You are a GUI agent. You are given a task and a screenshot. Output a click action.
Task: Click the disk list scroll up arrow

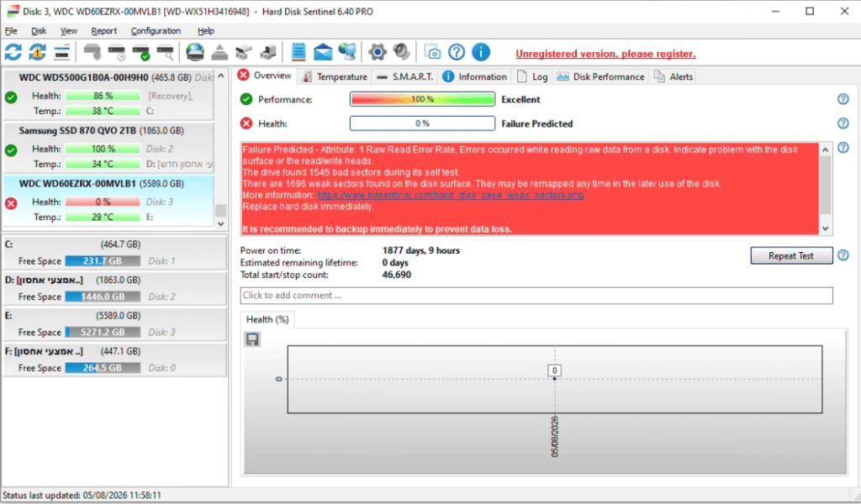tap(221, 76)
